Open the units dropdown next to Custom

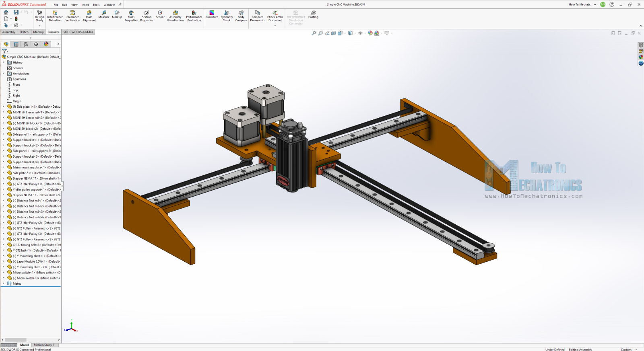[x=636, y=349]
